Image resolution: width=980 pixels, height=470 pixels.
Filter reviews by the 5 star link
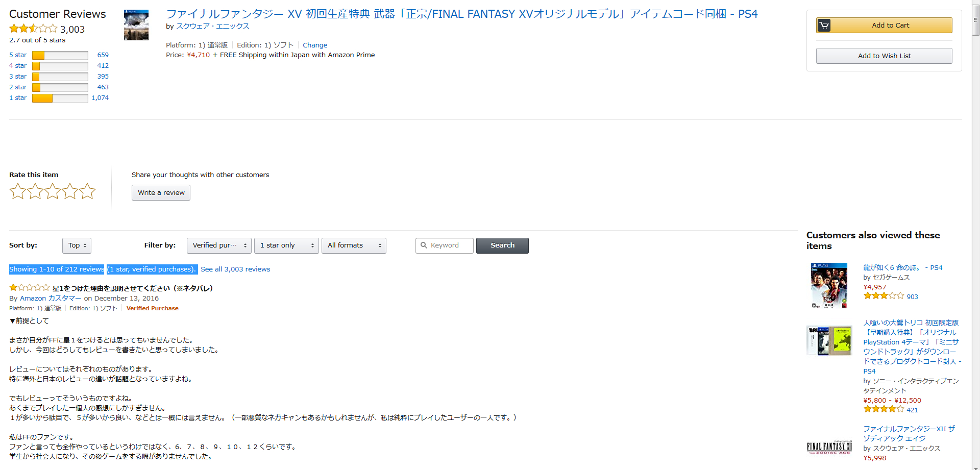tap(18, 55)
